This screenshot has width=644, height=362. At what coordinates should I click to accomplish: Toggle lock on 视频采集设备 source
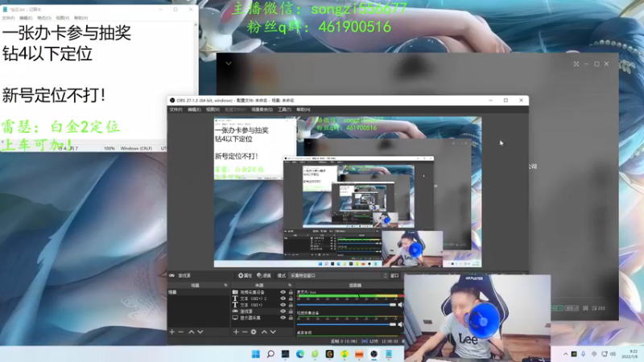click(x=291, y=292)
